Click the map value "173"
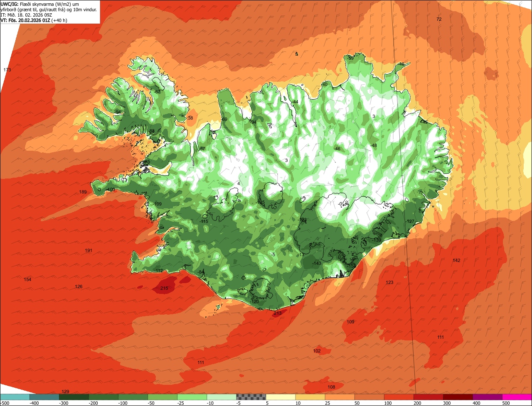 [7, 70]
